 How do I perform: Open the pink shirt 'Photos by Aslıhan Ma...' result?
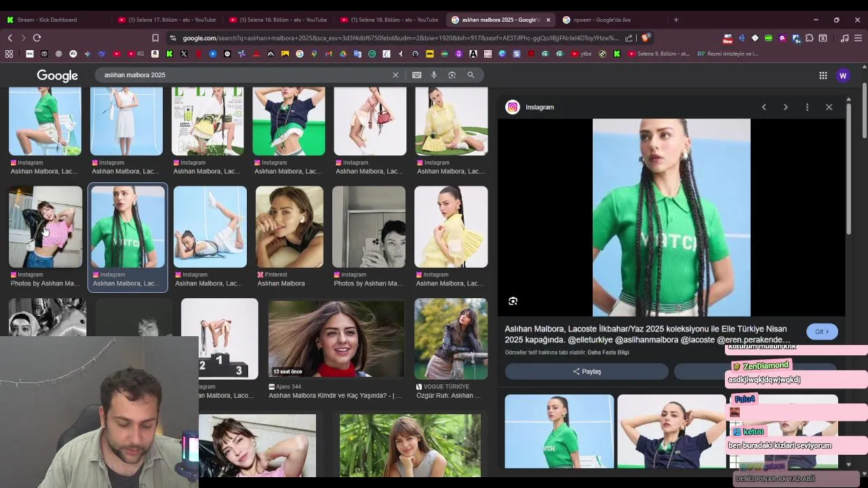click(x=45, y=227)
